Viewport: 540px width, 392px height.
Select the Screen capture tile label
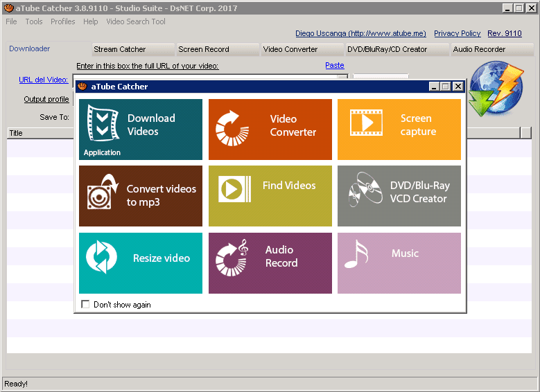coord(418,125)
